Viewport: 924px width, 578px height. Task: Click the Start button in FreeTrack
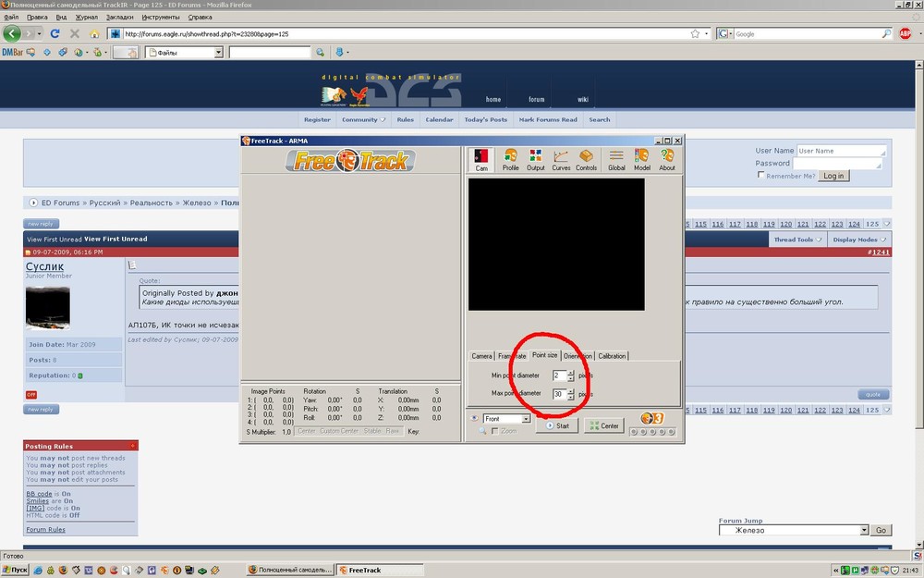point(557,425)
